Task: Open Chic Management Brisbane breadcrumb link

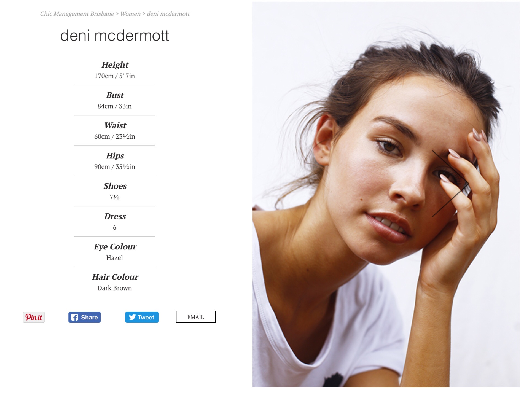Action: [x=77, y=14]
